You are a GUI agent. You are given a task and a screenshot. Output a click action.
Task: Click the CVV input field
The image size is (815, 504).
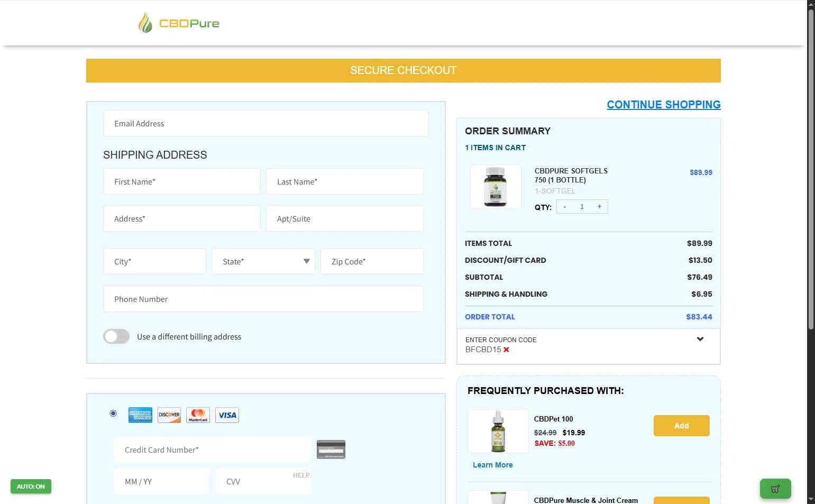point(263,481)
